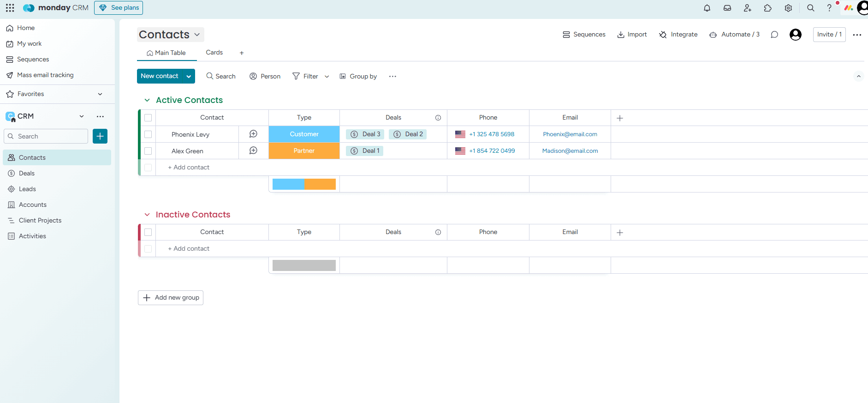Open the admin settings gear icon
The height and width of the screenshot is (403, 868).
pos(788,8)
